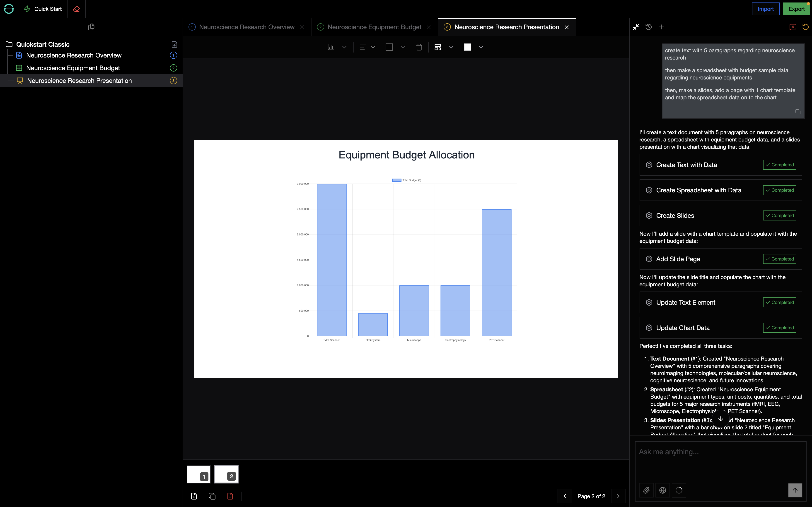Enable web search in the chat input

[663, 490]
